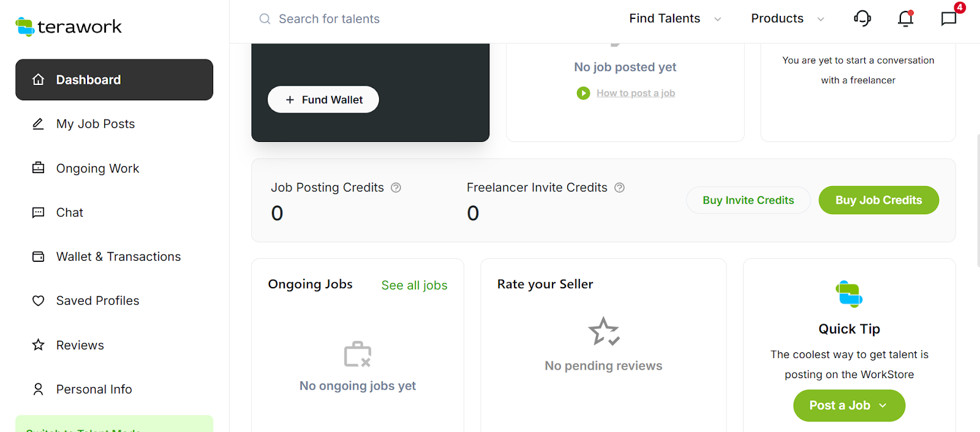Select Saved Profiles in the sidebar

[x=97, y=301]
